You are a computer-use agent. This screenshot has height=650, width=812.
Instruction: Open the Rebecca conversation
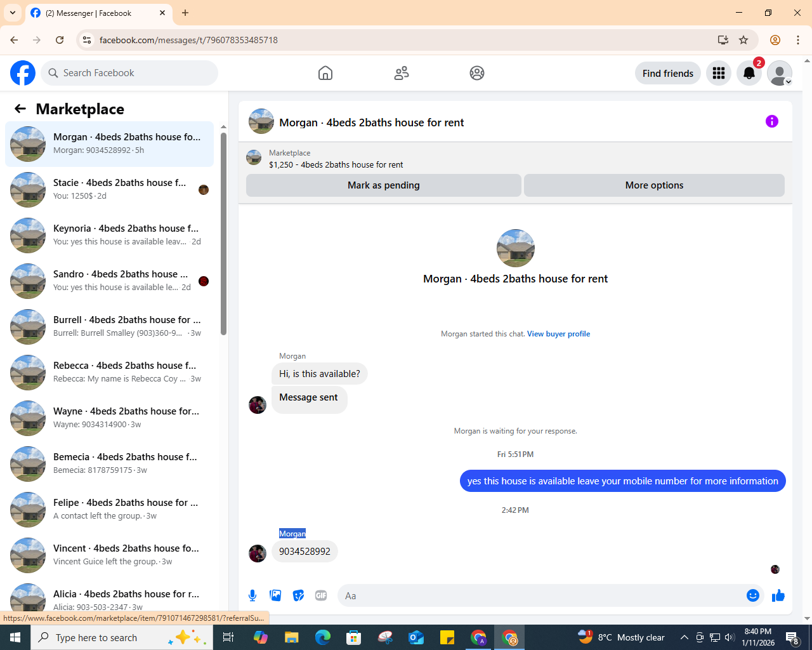110,373
